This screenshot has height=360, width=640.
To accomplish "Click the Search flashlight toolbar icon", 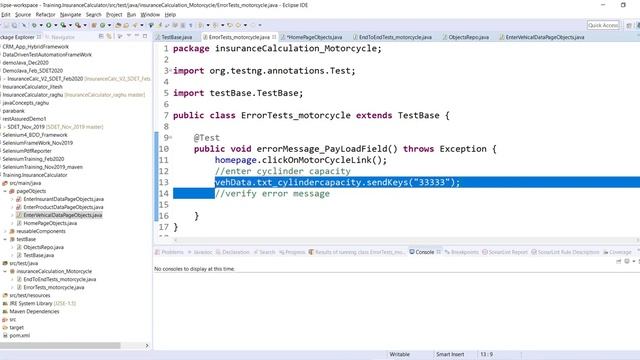I will (135, 25).
